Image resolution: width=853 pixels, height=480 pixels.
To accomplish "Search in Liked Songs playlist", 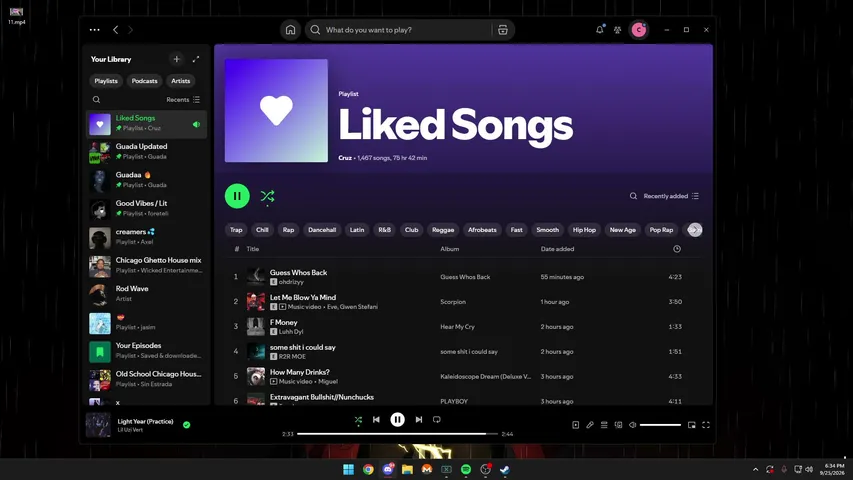I will tap(633, 196).
